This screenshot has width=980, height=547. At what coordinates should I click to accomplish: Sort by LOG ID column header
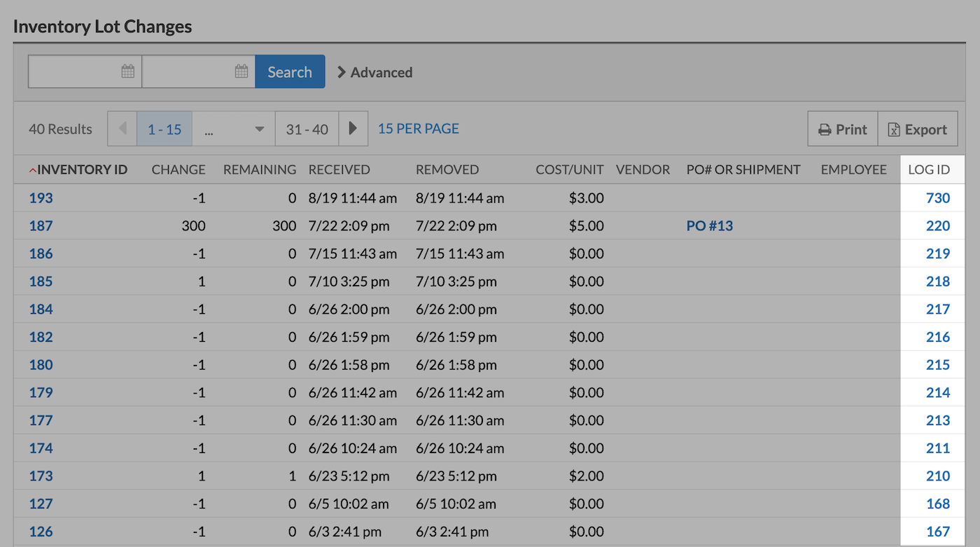(928, 169)
